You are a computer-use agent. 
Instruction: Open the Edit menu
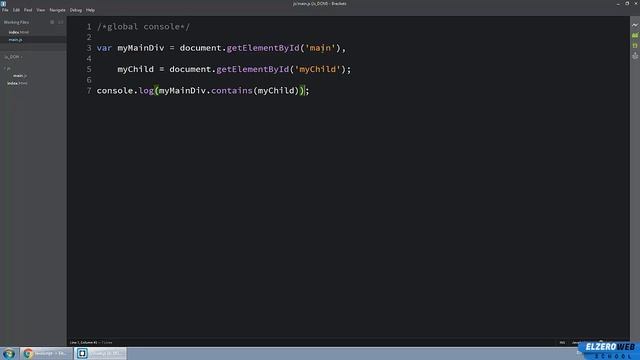[16, 10]
